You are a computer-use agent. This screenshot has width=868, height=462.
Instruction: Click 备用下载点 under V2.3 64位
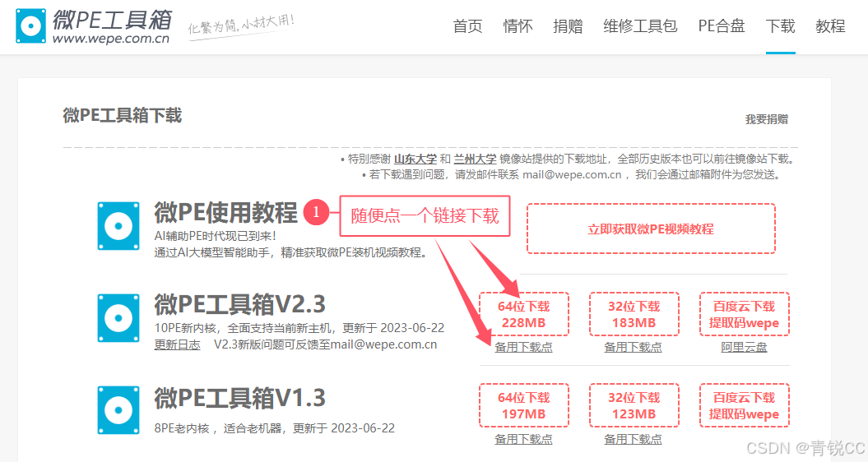tap(523, 348)
